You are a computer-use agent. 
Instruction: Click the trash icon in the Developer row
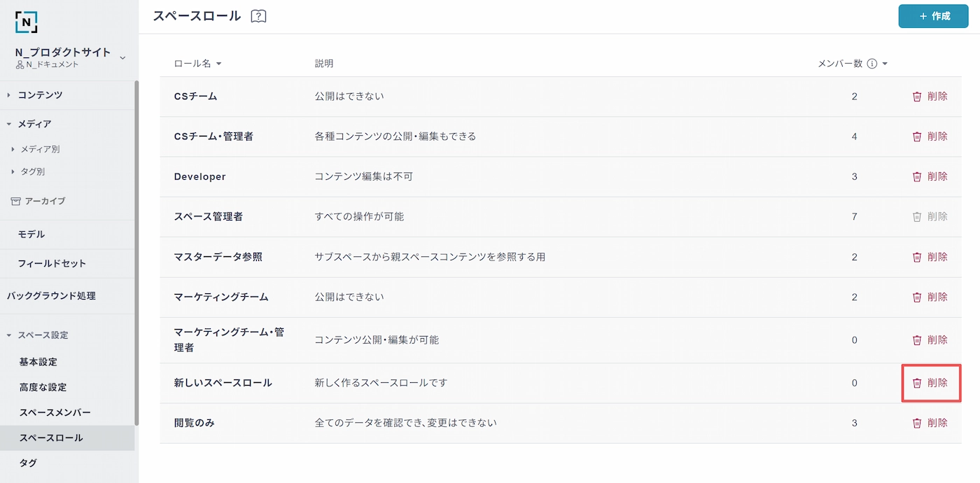point(917,176)
